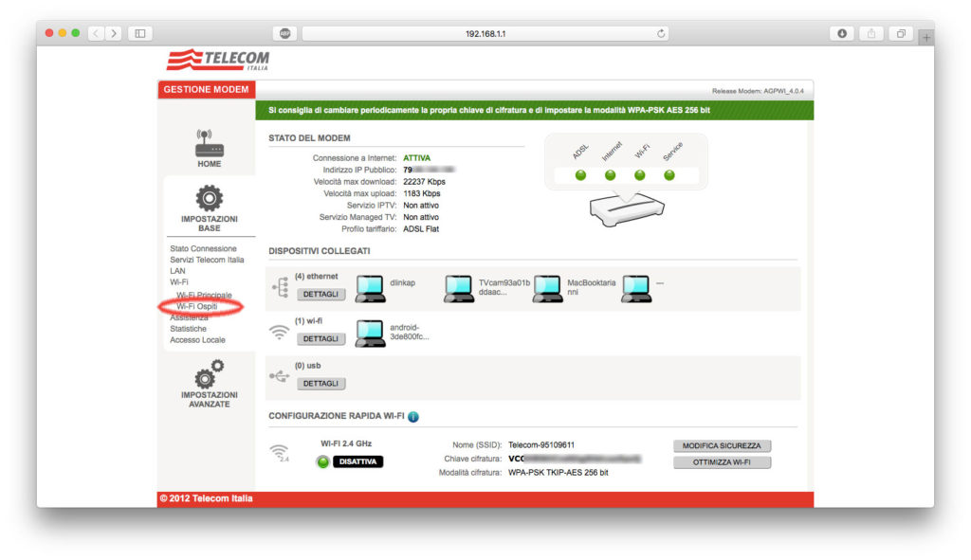Click upload speed 1183 Kbps
Image resolution: width=971 pixels, height=560 pixels.
(x=422, y=193)
